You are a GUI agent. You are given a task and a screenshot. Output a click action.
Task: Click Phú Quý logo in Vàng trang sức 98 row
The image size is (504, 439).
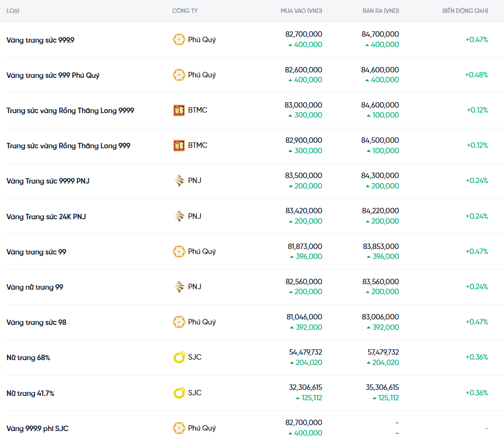179,322
